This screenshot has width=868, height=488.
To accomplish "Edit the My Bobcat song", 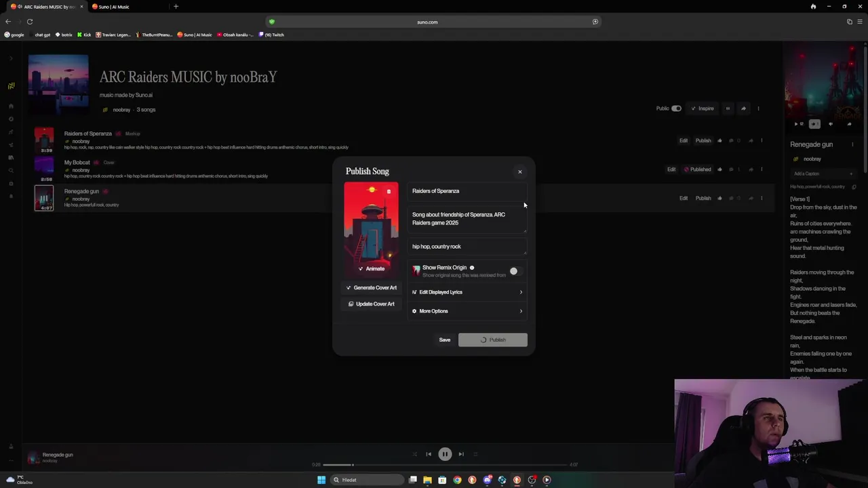I will coord(671,169).
